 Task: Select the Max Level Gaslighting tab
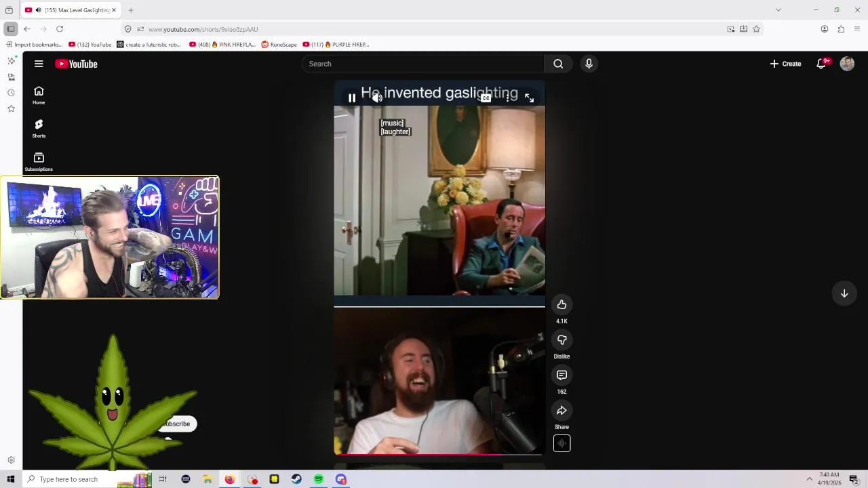pyautogui.click(x=71, y=10)
